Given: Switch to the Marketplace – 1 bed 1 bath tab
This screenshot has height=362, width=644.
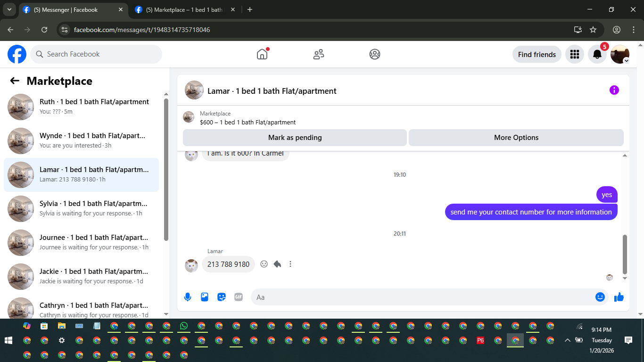Looking at the screenshot, I should (x=185, y=9).
